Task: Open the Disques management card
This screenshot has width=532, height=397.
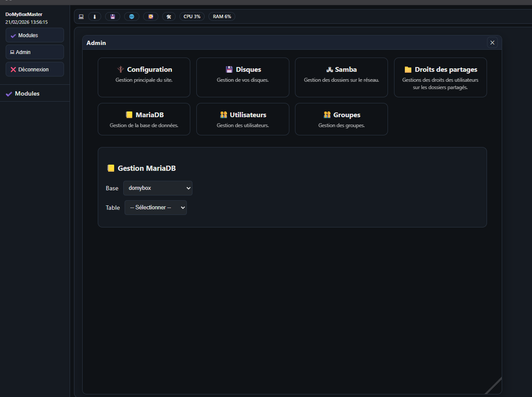Action: [x=243, y=77]
